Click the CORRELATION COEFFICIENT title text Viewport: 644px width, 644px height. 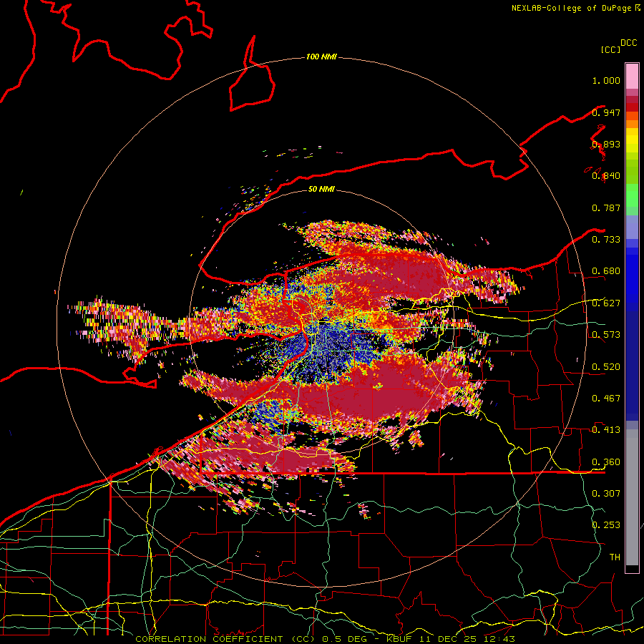tap(209, 639)
